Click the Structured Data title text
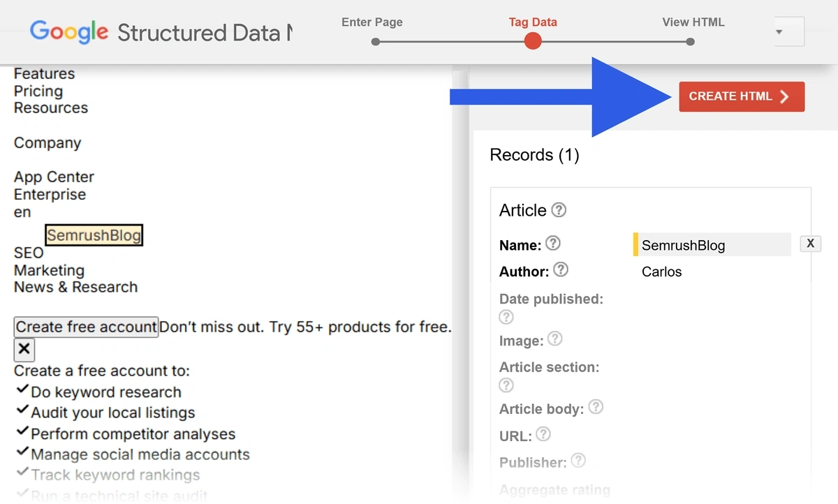 pyautogui.click(x=204, y=33)
